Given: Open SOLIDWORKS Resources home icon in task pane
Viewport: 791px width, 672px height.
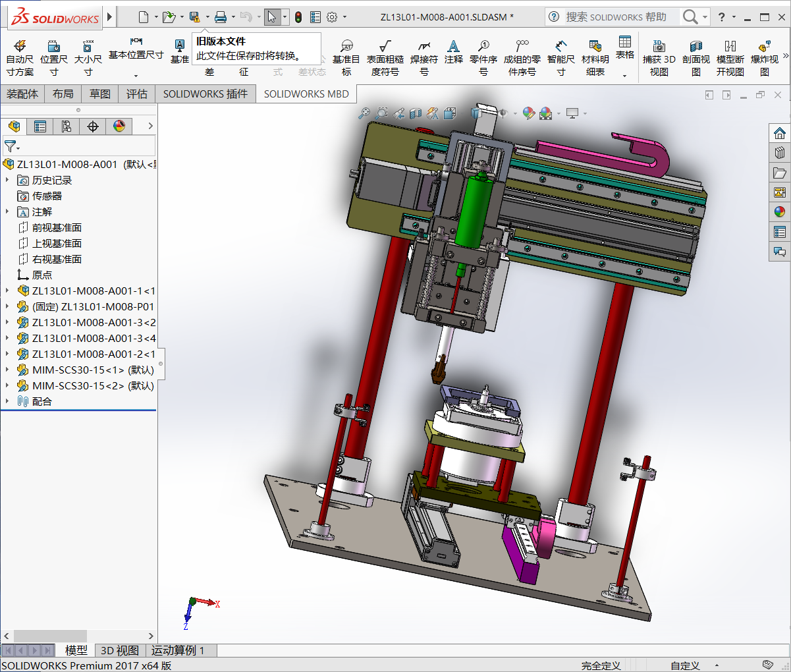Looking at the screenshot, I should (x=780, y=133).
